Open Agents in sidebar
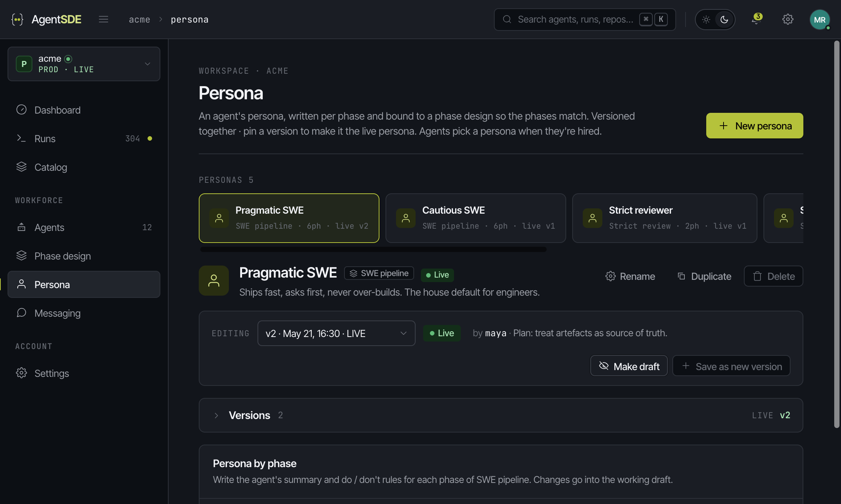The width and height of the screenshot is (841, 504). [84, 227]
